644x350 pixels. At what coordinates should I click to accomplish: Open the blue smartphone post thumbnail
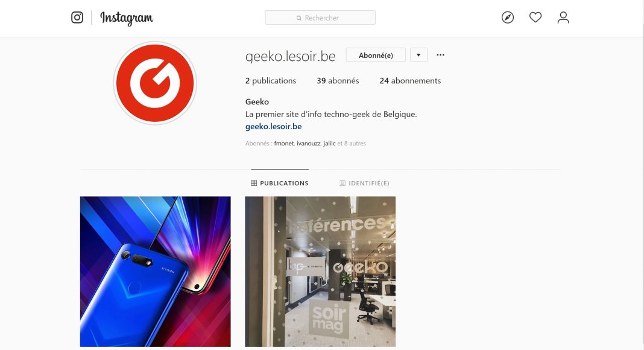[x=155, y=272]
